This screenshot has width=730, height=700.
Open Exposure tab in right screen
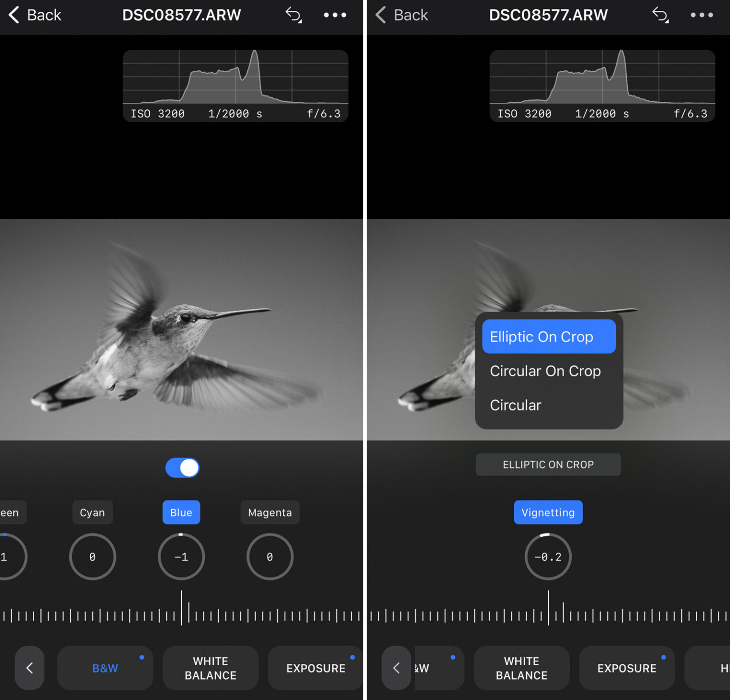point(627,668)
